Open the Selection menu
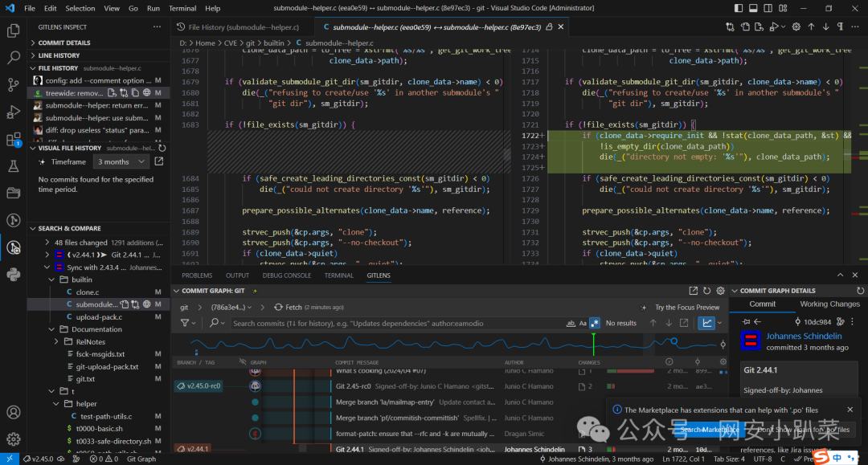This screenshot has width=868, height=465. (x=80, y=8)
